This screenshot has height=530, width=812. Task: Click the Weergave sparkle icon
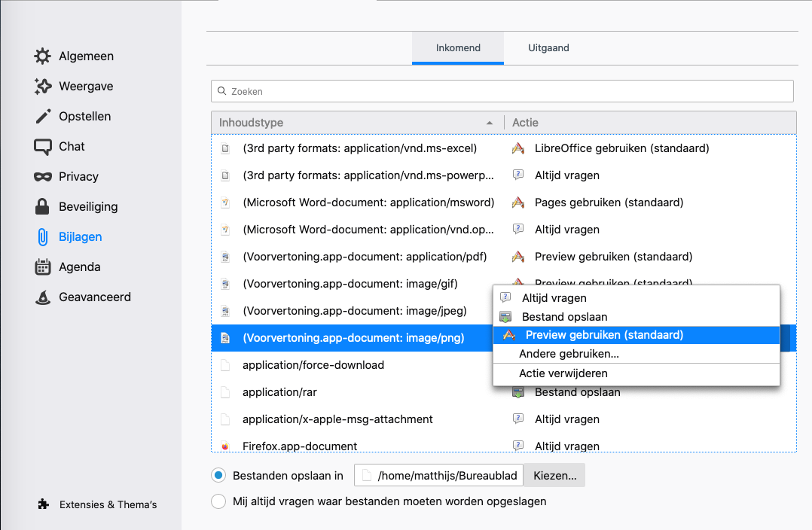coord(43,87)
